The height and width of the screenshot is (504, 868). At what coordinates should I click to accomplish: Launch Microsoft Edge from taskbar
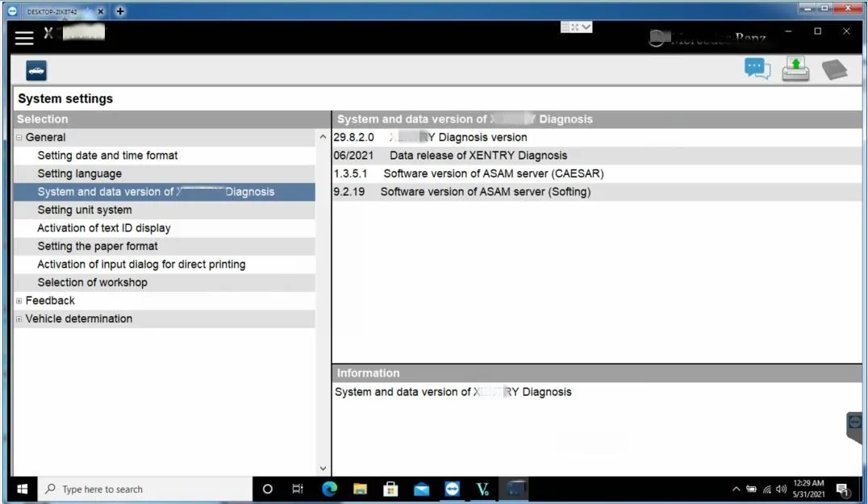(329, 489)
